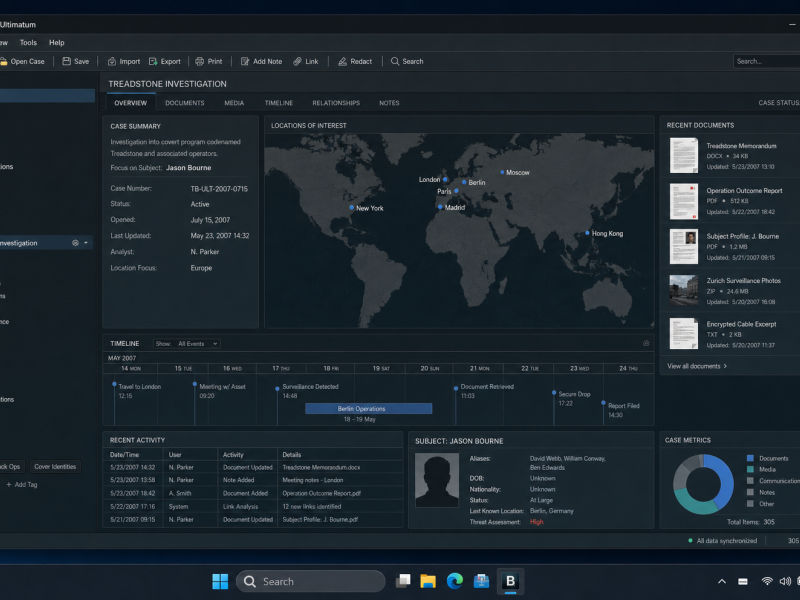The width and height of the screenshot is (800, 600).
Task: Launch Microsoft Edge from taskbar
Action: (455, 581)
